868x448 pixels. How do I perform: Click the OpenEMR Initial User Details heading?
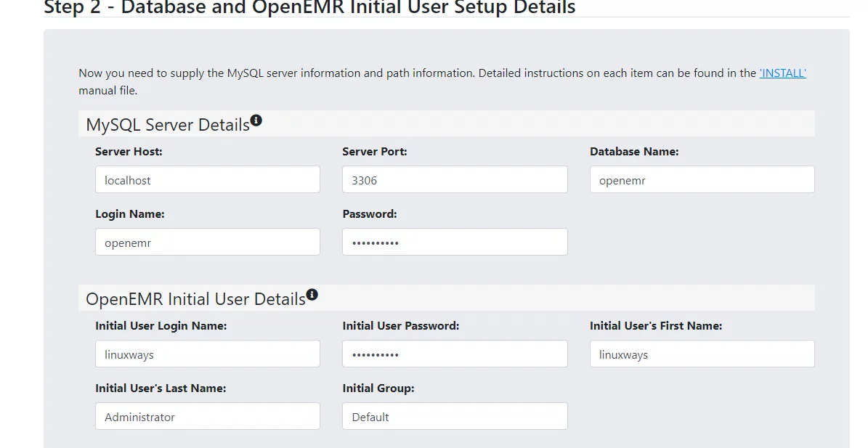tap(195, 299)
